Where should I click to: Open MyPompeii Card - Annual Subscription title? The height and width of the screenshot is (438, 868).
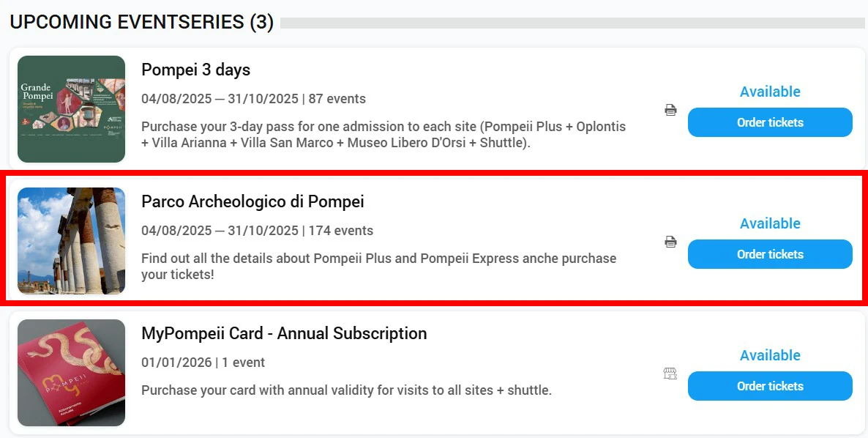tap(284, 334)
